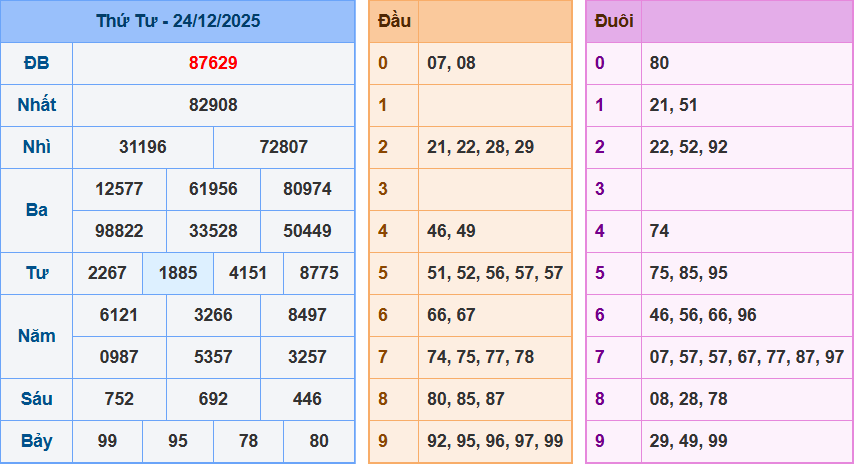Click fifth prize number 0987

[x=119, y=357]
